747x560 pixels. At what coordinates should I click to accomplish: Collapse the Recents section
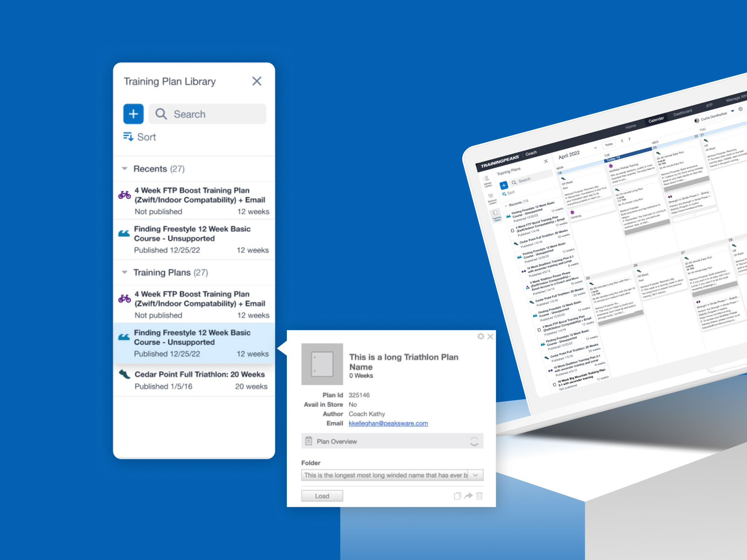point(125,169)
